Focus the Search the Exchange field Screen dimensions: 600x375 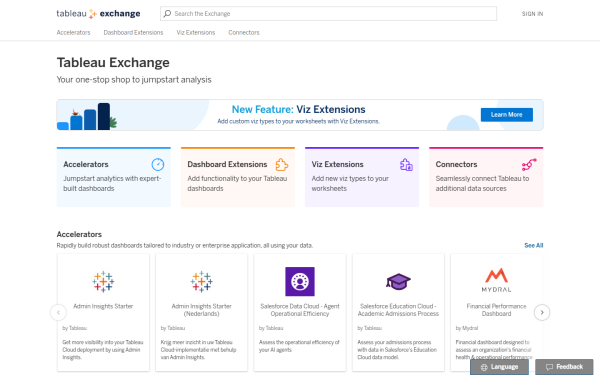pyautogui.click(x=328, y=13)
